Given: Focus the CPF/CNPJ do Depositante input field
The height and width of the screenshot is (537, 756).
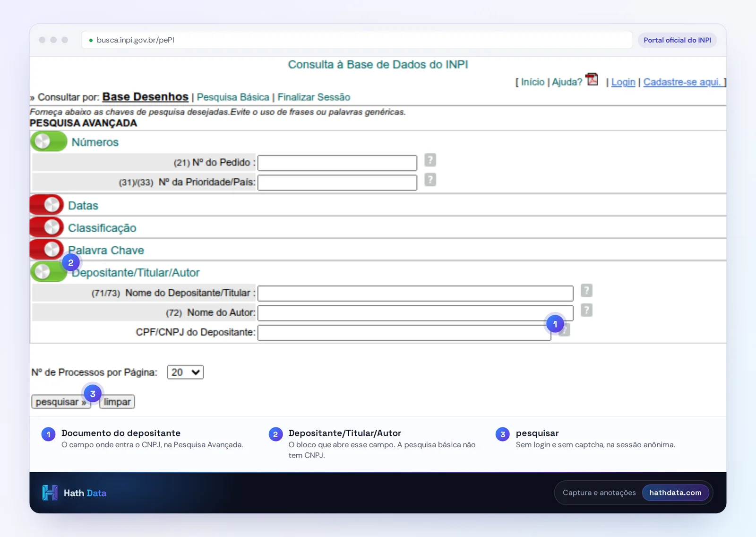Looking at the screenshot, I should 404,333.
